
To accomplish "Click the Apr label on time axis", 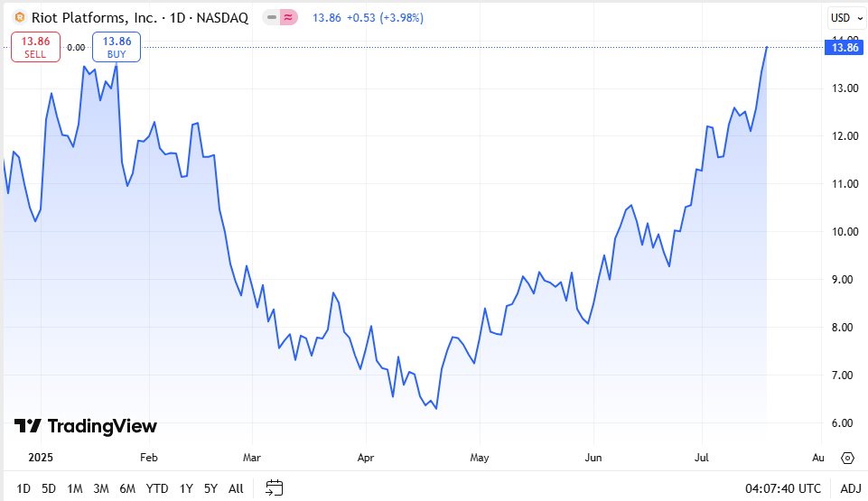I will pos(366,458).
